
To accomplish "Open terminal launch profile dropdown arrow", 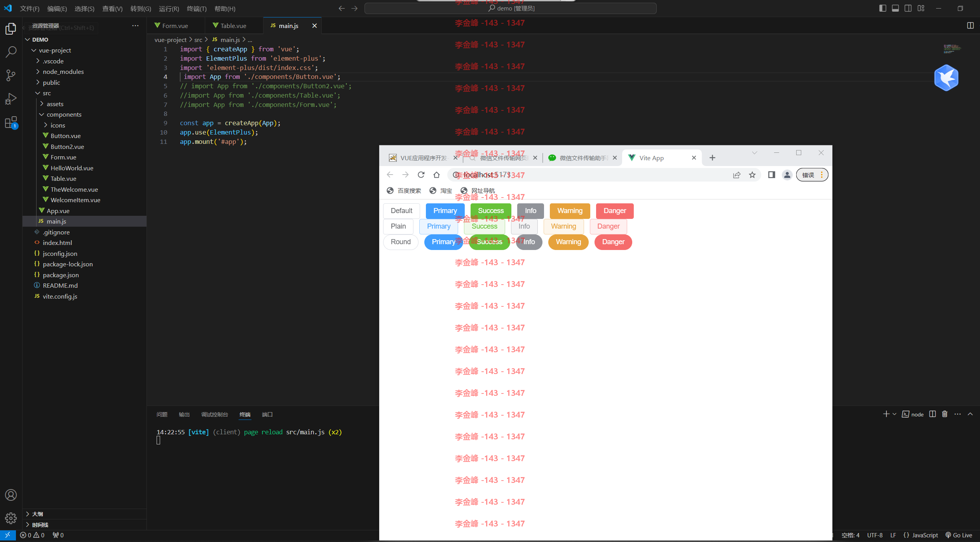I will click(x=895, y=414).
